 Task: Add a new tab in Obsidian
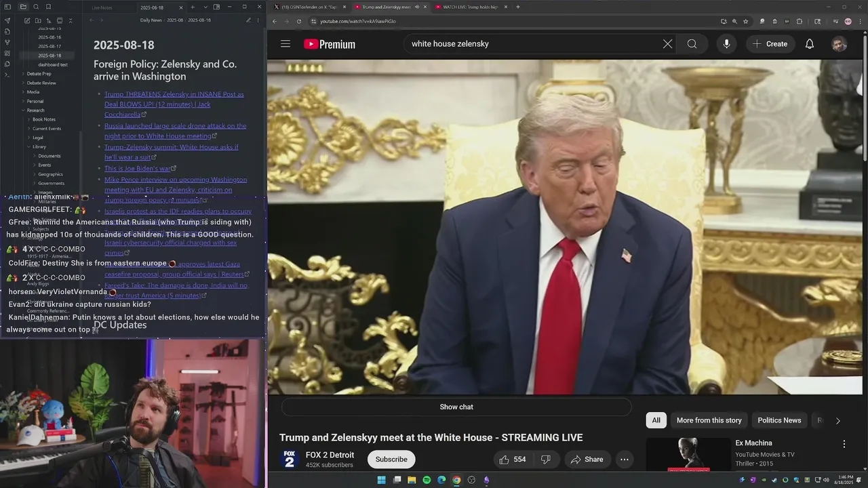193,7
